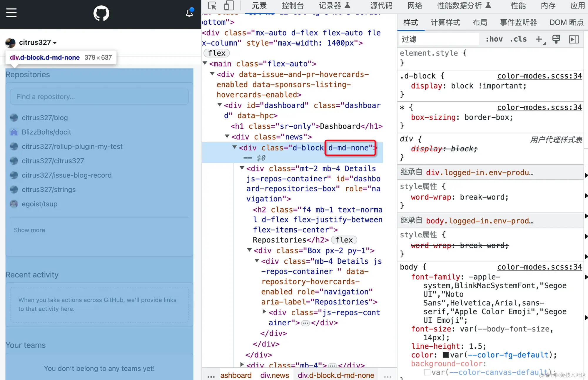
Task: Select the DOM 断点 sub-tab
Action: 567,23
